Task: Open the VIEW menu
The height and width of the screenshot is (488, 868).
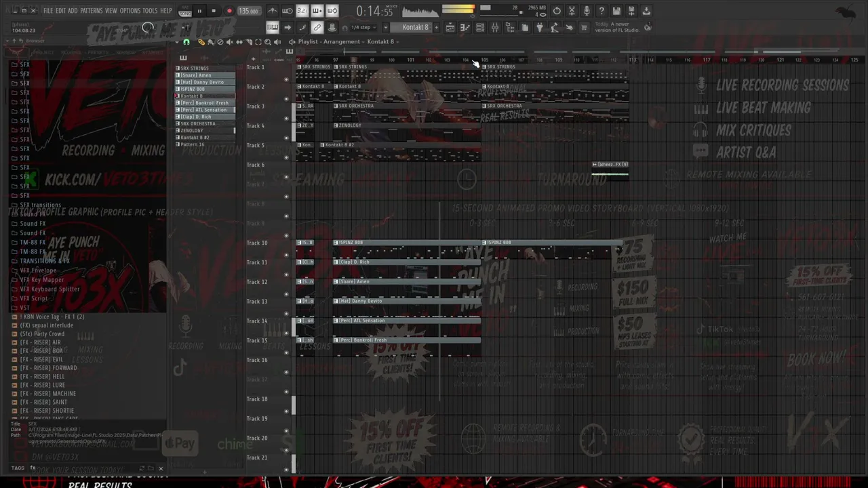Action: click(x=111, y=11)
